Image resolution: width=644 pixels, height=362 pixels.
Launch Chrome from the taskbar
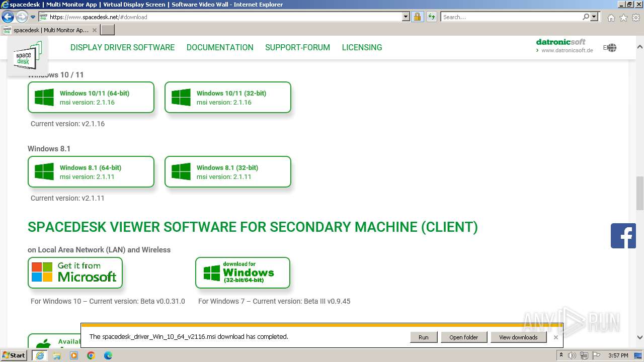(x=91, y=355)
